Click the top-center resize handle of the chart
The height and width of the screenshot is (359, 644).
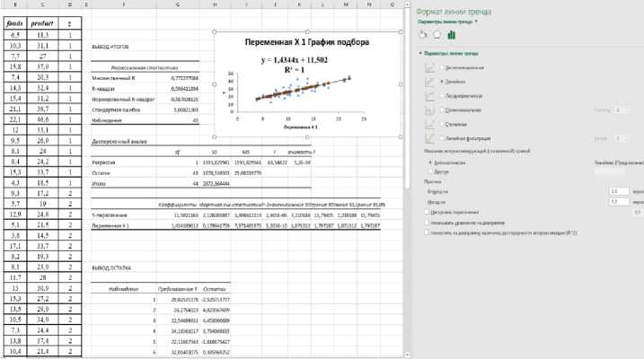click(307, 31)
